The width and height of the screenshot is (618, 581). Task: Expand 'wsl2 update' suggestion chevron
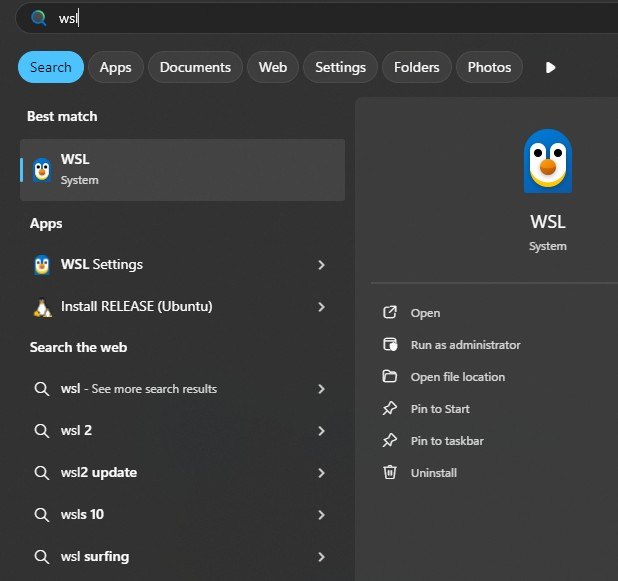[321, 473]
